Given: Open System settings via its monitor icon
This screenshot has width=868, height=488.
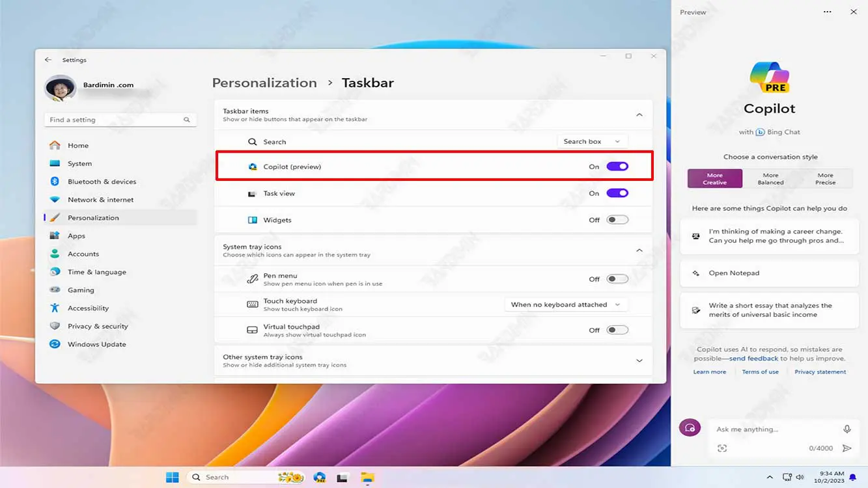Looking at the screenshot, I should point(55,164).
